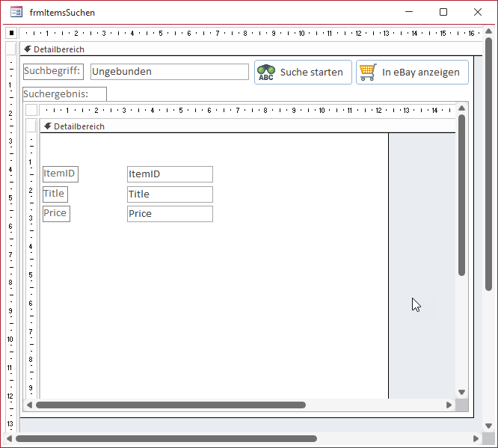Click the subform's horizontal scrollbar right arrow
Image resolution: width=498 pixels, height=448 pixels.
click(x=449, y=405)
